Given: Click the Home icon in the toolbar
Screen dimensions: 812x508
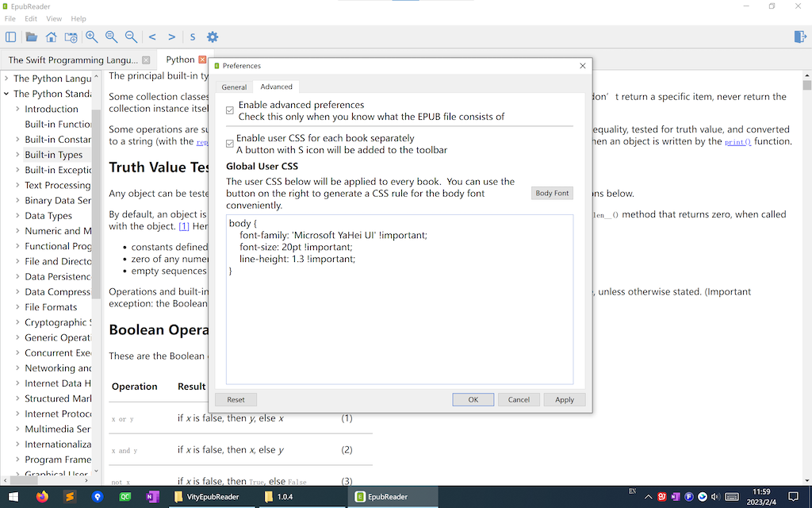Looking at the screenshot, I should pyautogui.click(x=51, y=37).
